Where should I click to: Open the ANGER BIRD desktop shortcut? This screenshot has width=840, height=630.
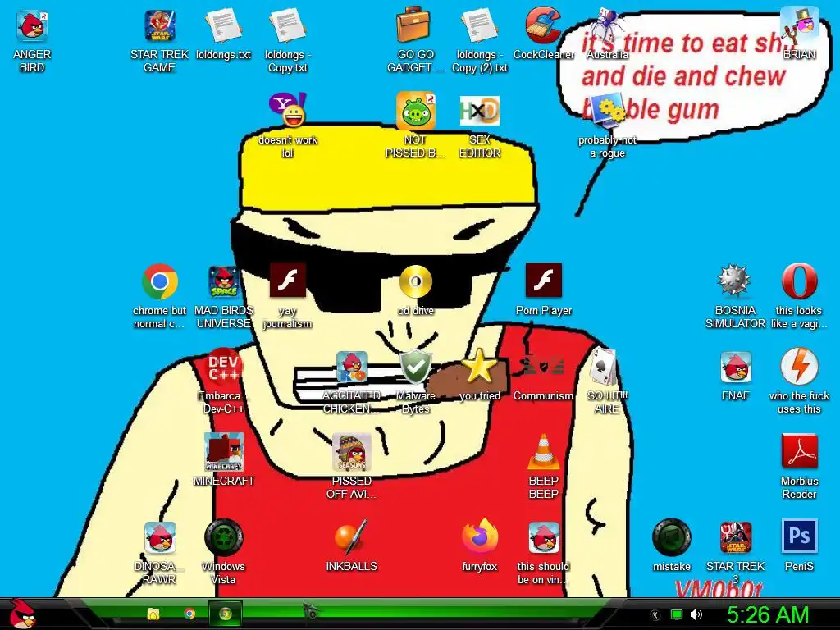pos(32,27)
